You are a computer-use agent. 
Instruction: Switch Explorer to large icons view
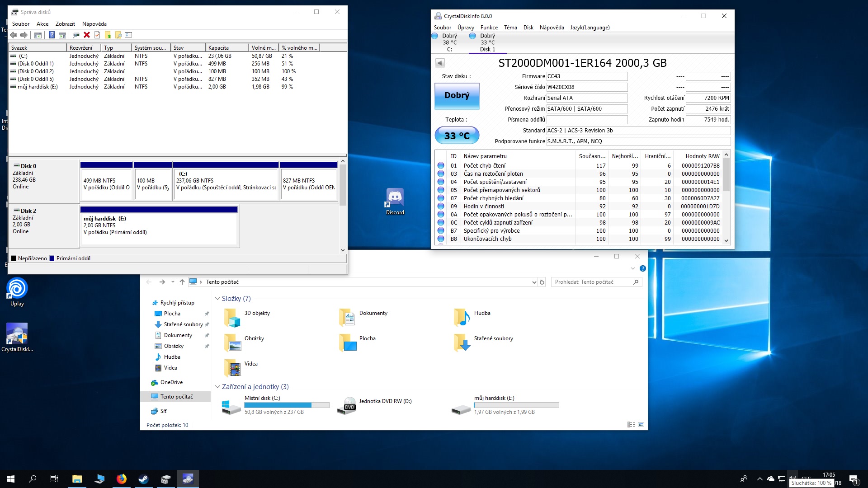tap(641, 425)
